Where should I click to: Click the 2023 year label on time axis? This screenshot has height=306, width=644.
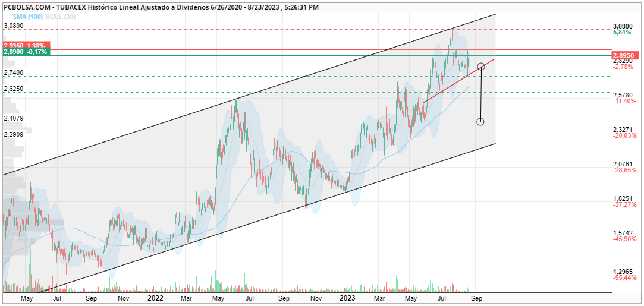click(x=347, y=298)
